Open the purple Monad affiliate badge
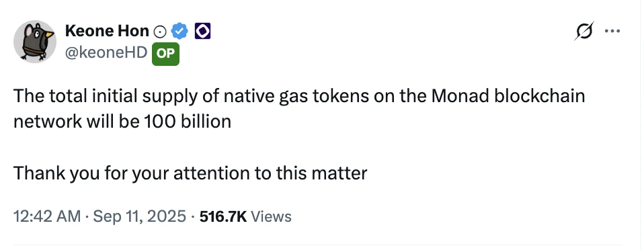Screen dimensions: 644x250 click(x=202, y=31)
